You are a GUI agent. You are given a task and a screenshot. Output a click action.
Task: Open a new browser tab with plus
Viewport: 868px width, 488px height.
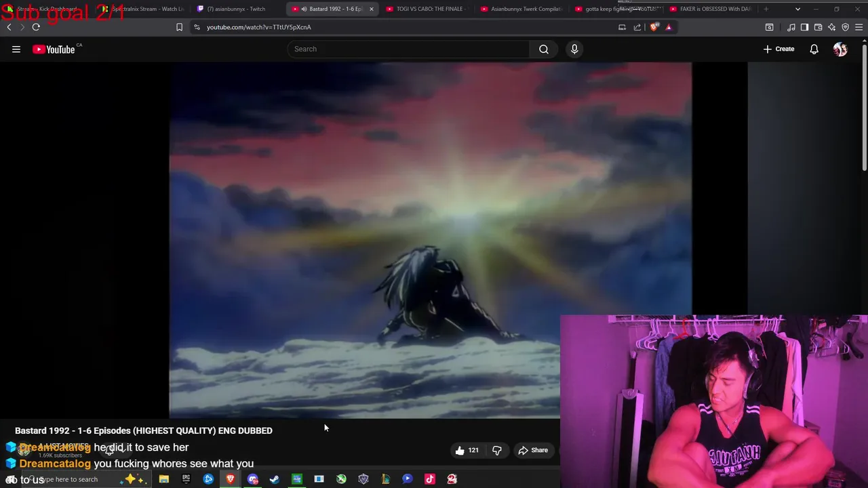pos(766,9)
